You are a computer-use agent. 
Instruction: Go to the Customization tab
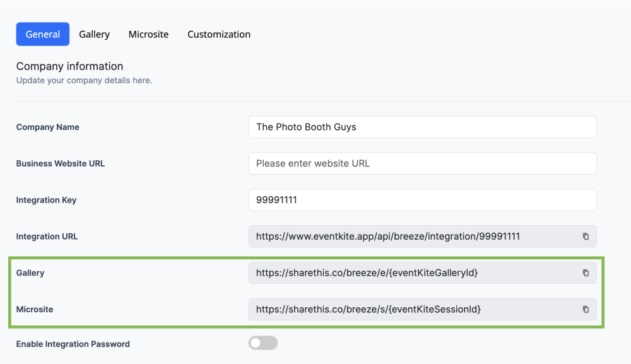click(x=219, y=34)
